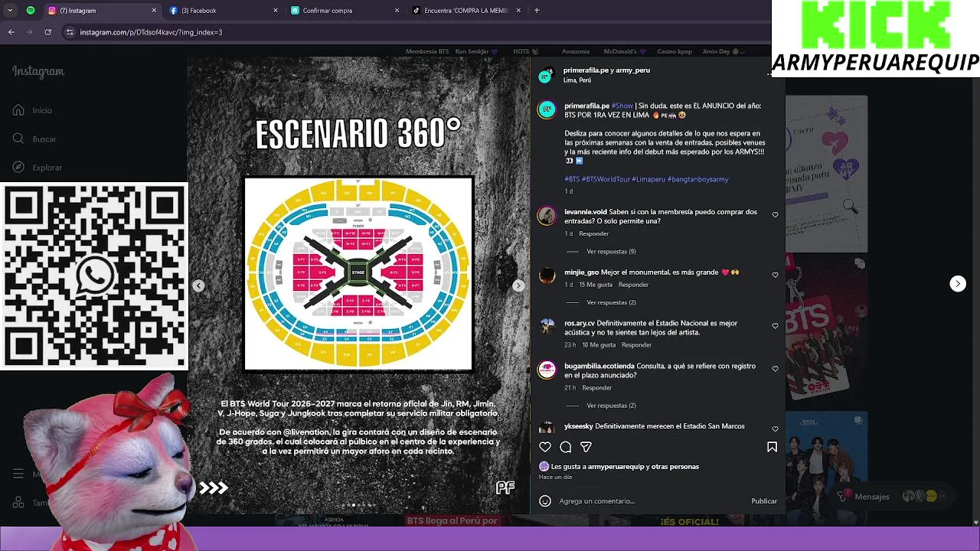This screenshot has height=551, width=980.
Task: Go to the next carousel image
Action: pyautogui.click(x=518, y=285)
